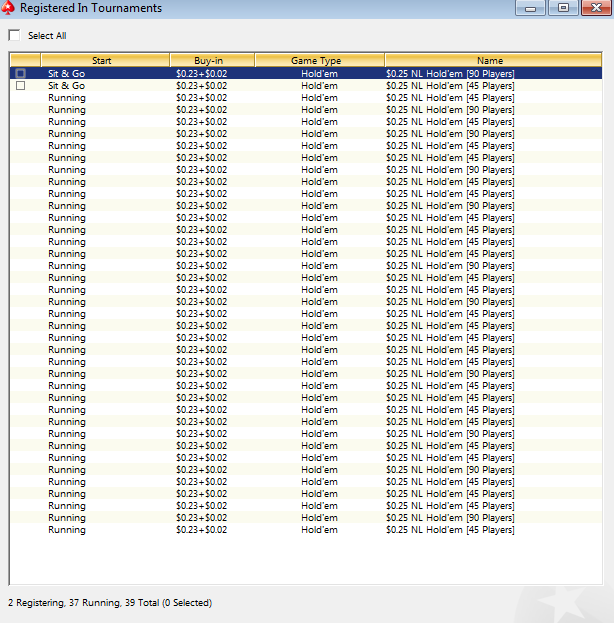This screenshot has height=623, width=614.
Task: Click the "Registered In Tournaments" window title
Action: 91,8
